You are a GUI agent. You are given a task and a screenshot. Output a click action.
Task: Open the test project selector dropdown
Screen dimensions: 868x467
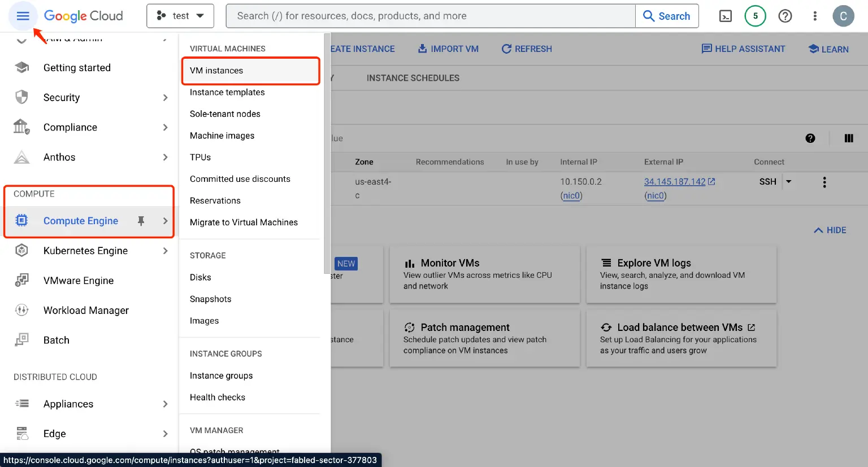pyautogui.click(x=180, y=15)
